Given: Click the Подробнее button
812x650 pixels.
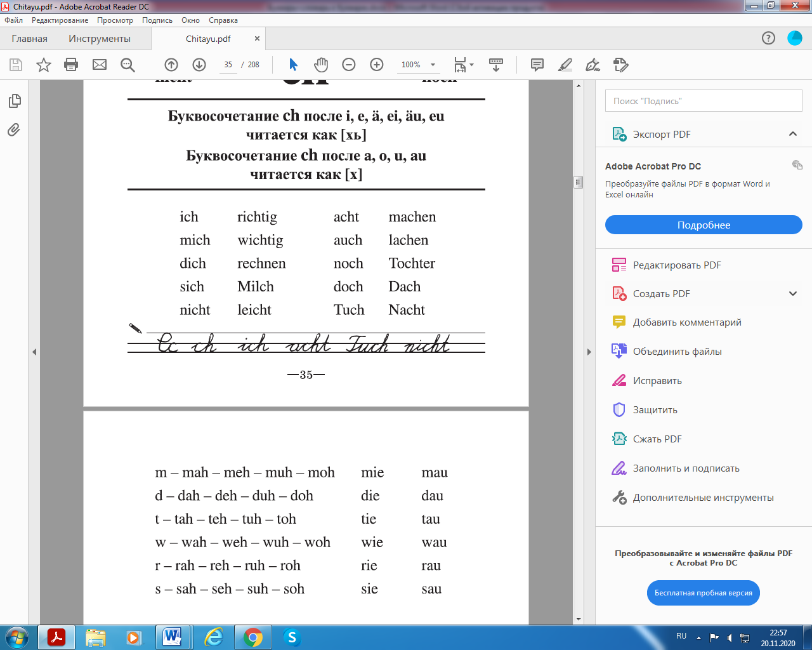Looking at the screenshot, I should (x=704, y=225).
